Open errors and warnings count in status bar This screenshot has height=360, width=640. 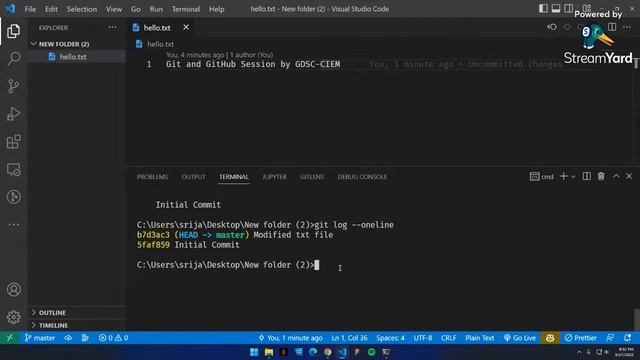(113, 338)
